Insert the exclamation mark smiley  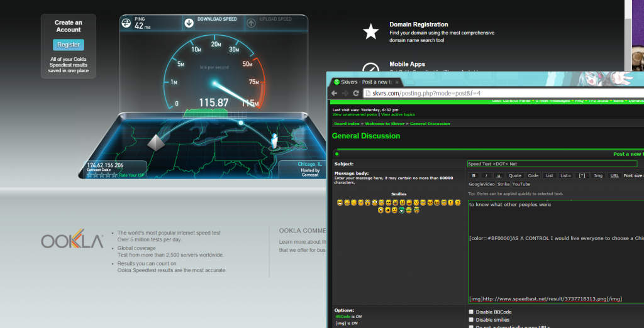451,202
